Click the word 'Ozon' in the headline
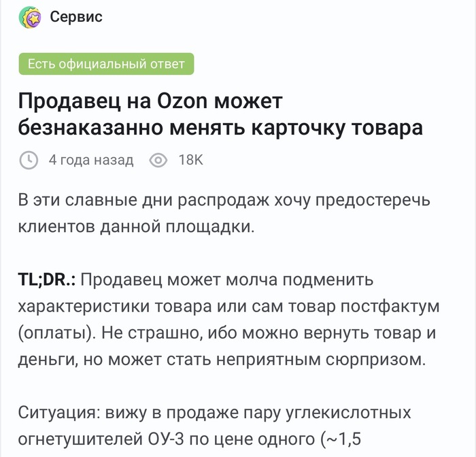The height and width of the screenshot is (457, 476). pos(184,102)
